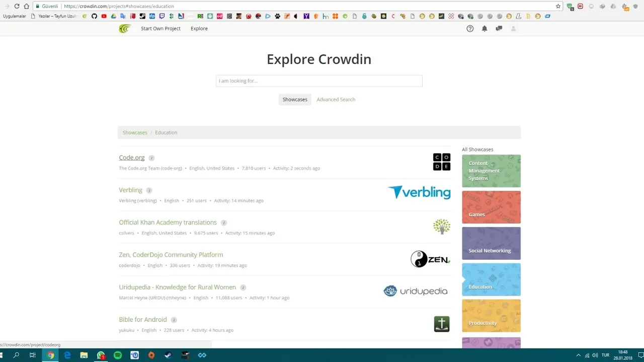The width and height of the screenshot is (644, 362).
Task: Click the info icon beside Khan Academy translations
Action: (224, 223)
